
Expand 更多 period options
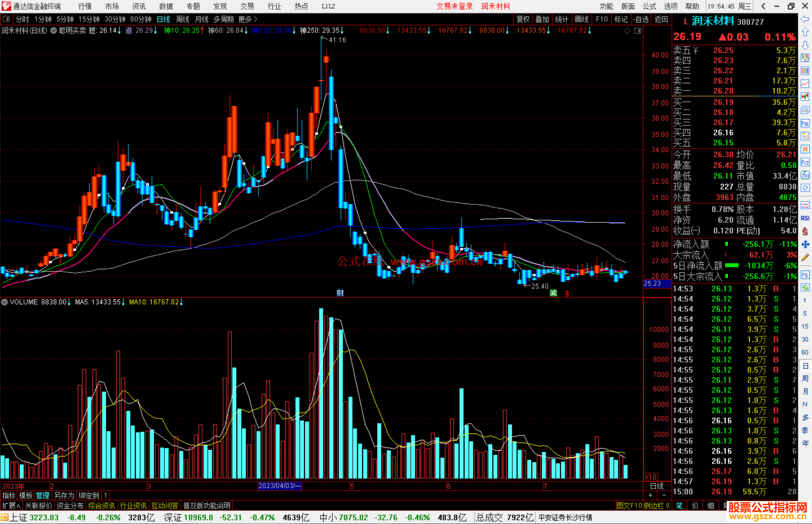pos(247,19)
